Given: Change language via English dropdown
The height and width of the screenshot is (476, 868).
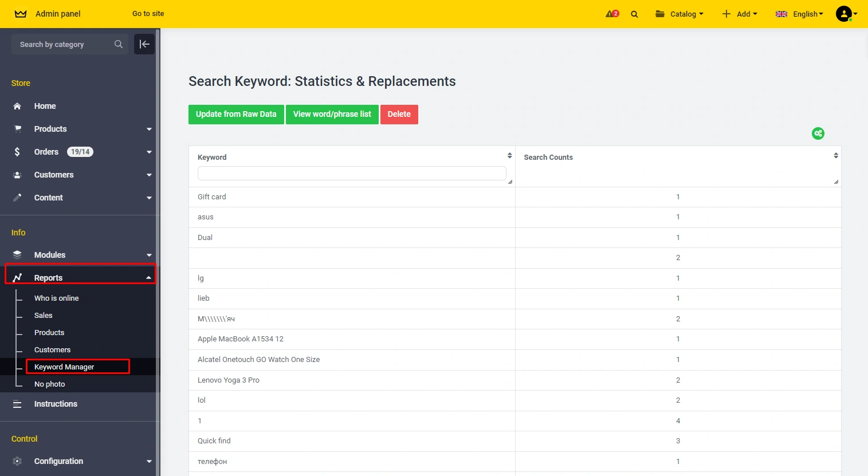Looking at the screenshot, I should (x=799, y=14).
